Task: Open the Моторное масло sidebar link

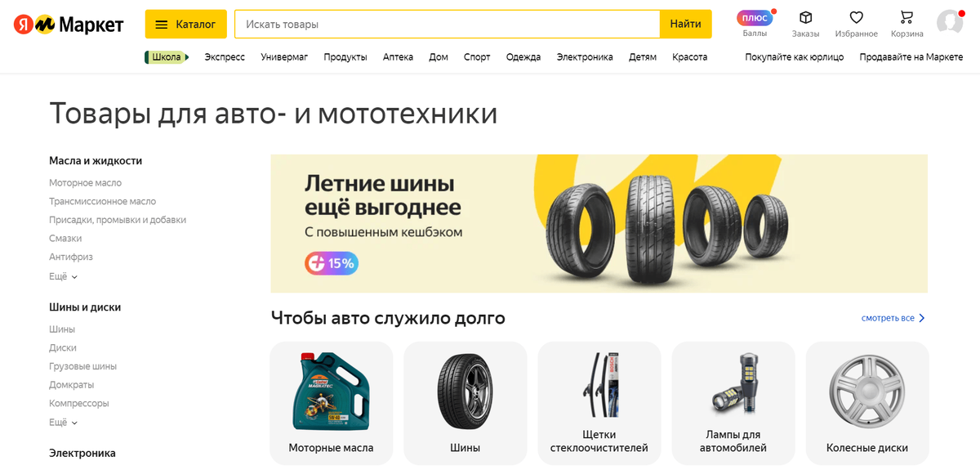Action: click(85, 183)
